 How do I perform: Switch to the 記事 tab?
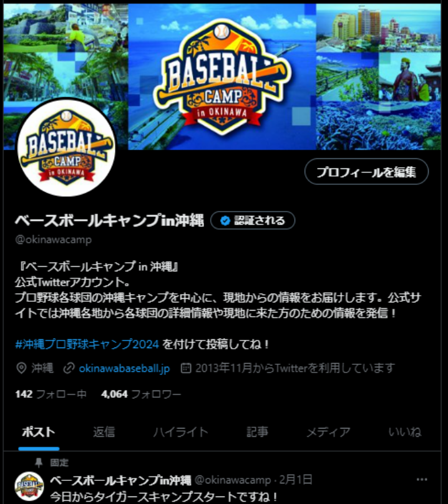click(x=257, y=432)
